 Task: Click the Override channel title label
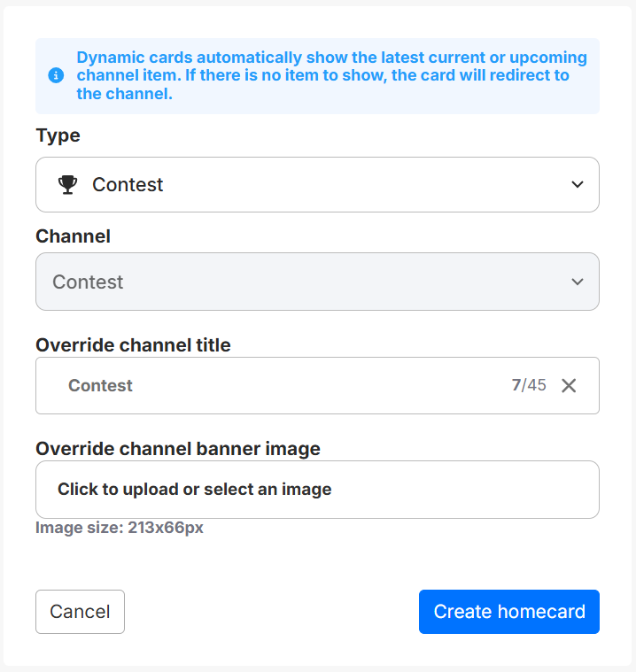(133, 345)
